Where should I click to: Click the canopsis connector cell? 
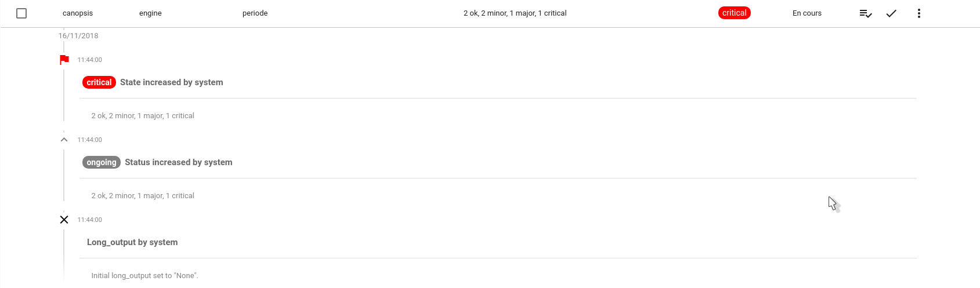[78, 13]
